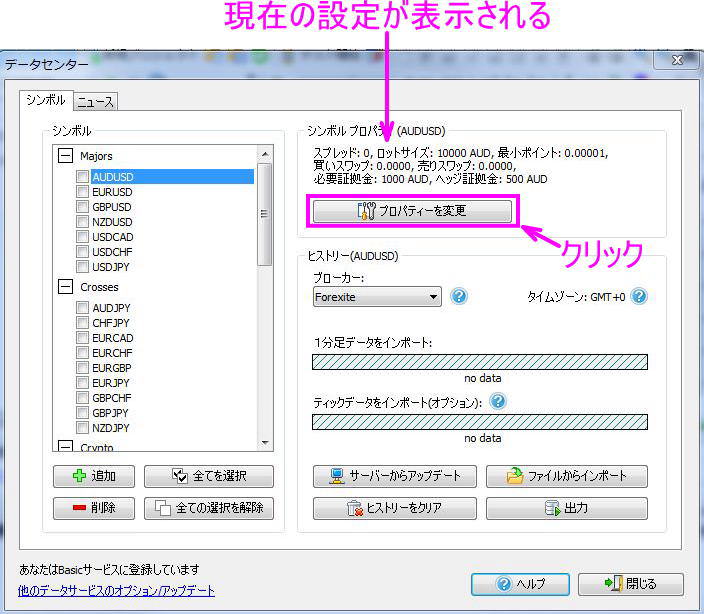Click the export icon on 出力

[552, 508]
